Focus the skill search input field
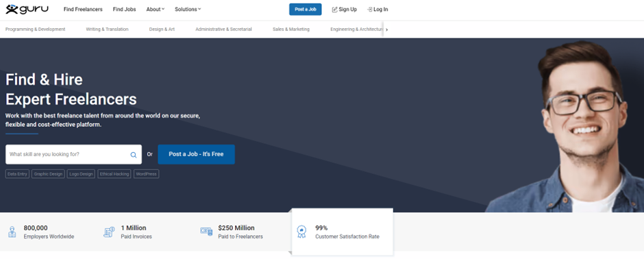644x259 pixels. click(73, 154)
